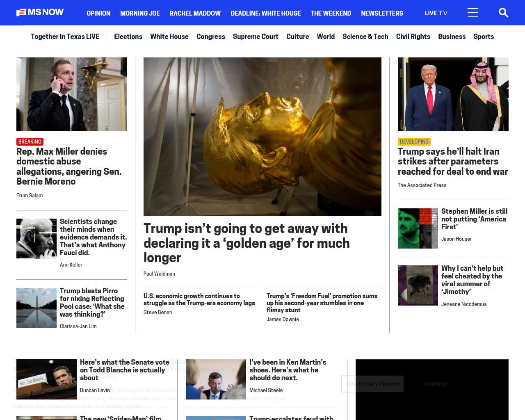View author James Downie
The height and width of the screenshot is (420, 525).
coord(283,320)
